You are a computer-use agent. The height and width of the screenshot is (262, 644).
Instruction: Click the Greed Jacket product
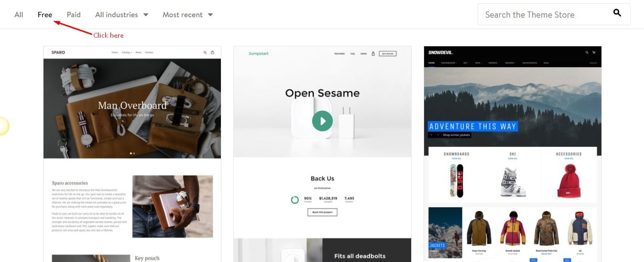pos(512,228)
